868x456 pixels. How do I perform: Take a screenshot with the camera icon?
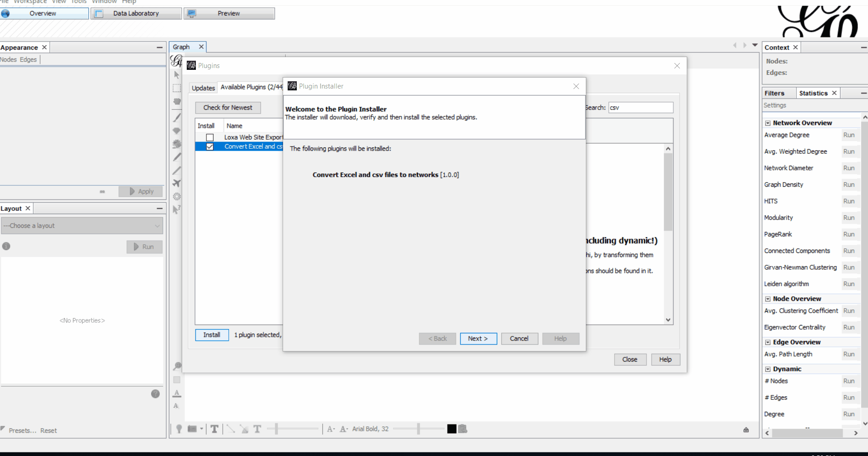coord(192,429)
